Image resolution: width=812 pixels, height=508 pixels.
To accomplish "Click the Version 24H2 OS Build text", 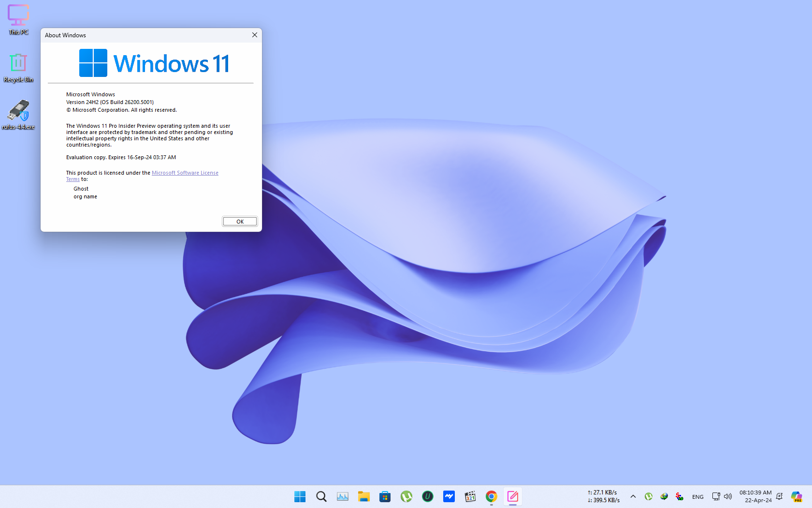I will coord(110,102).
